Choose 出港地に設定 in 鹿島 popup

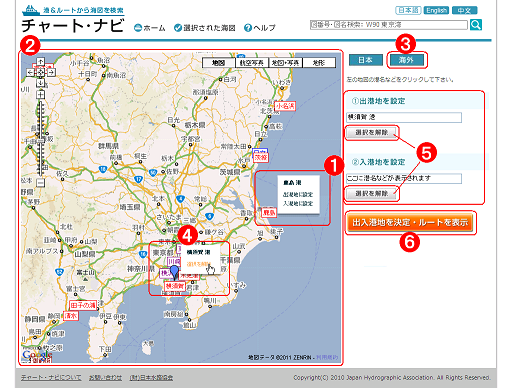point(298,194)
